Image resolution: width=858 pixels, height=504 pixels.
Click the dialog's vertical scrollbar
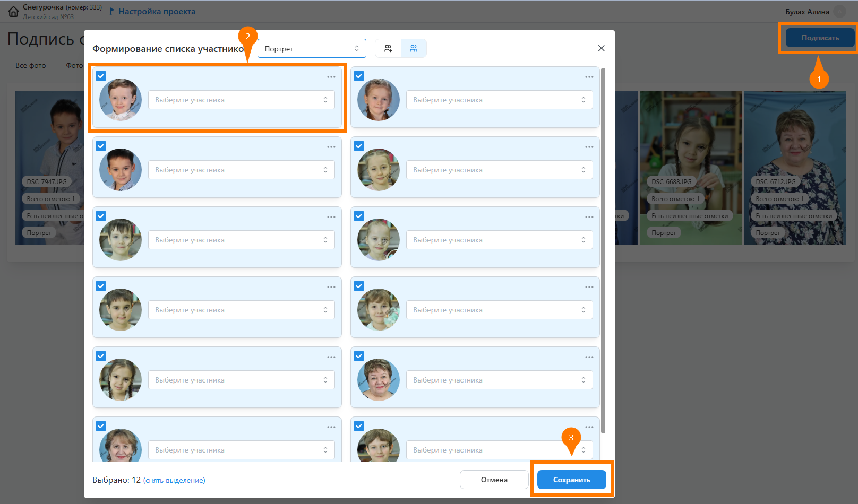click(603, 249)
